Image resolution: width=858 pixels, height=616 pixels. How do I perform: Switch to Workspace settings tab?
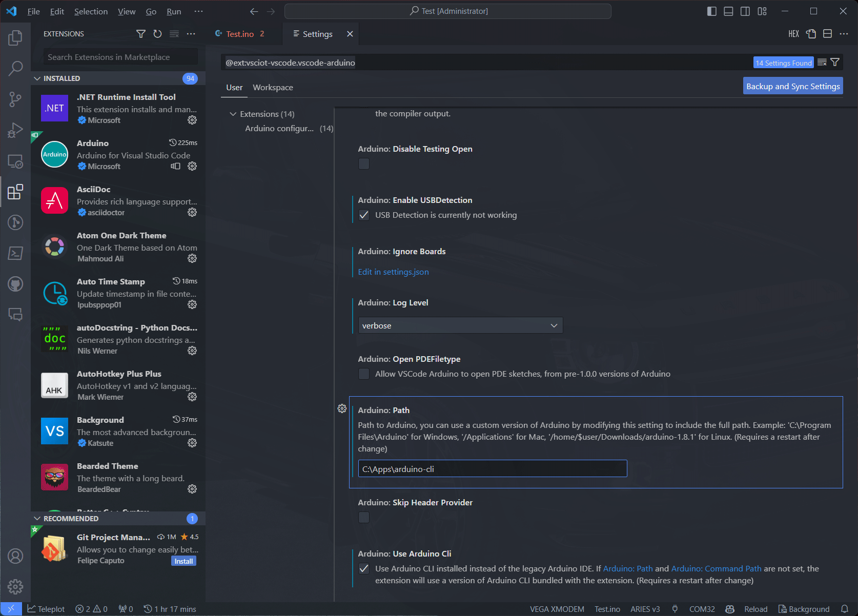pos(273,88)
